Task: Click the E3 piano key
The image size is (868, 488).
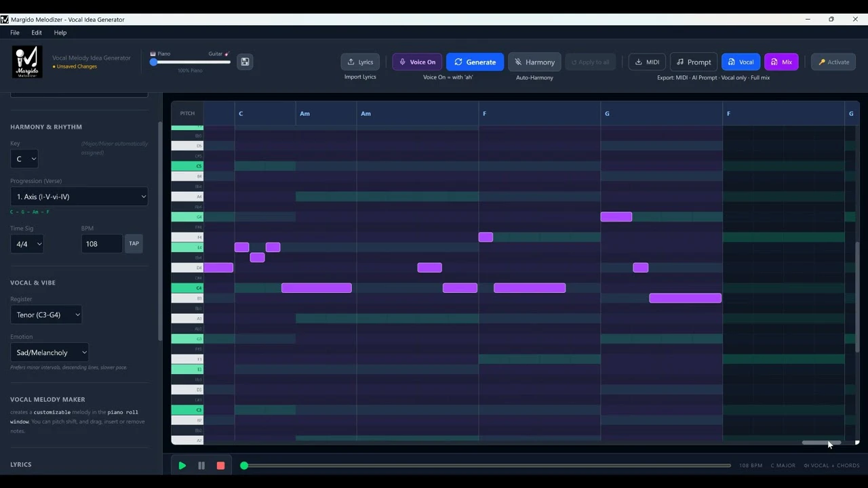Action: (187, 369)
